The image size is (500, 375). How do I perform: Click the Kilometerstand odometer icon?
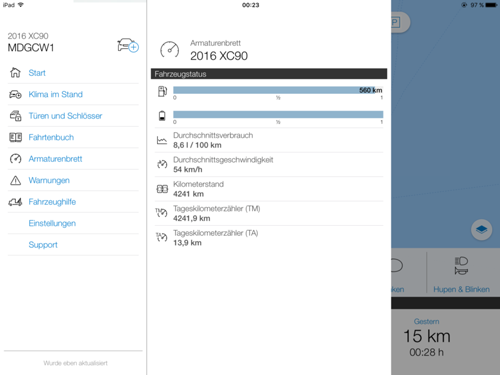click(x=162, y=189)
